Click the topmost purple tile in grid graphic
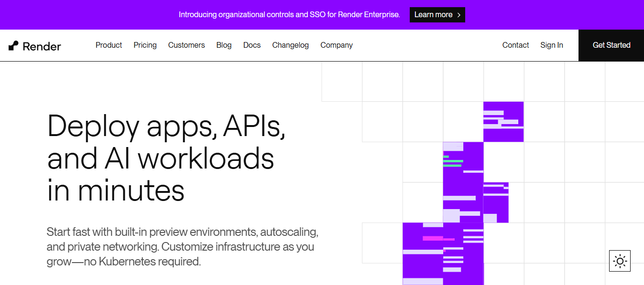The width and height of the screenshot is (644, 285). pos(503,122)
